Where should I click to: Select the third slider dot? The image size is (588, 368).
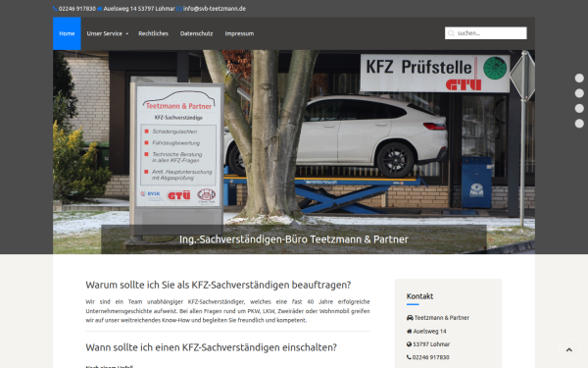[579, 108]
